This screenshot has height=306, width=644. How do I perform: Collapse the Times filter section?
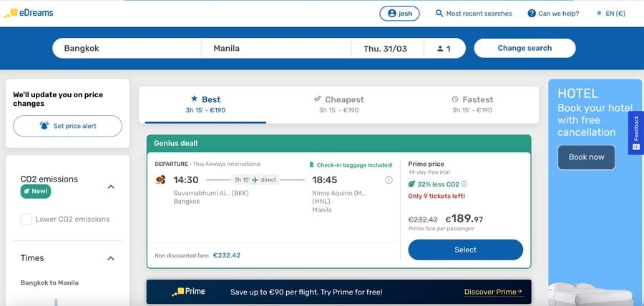110,258
